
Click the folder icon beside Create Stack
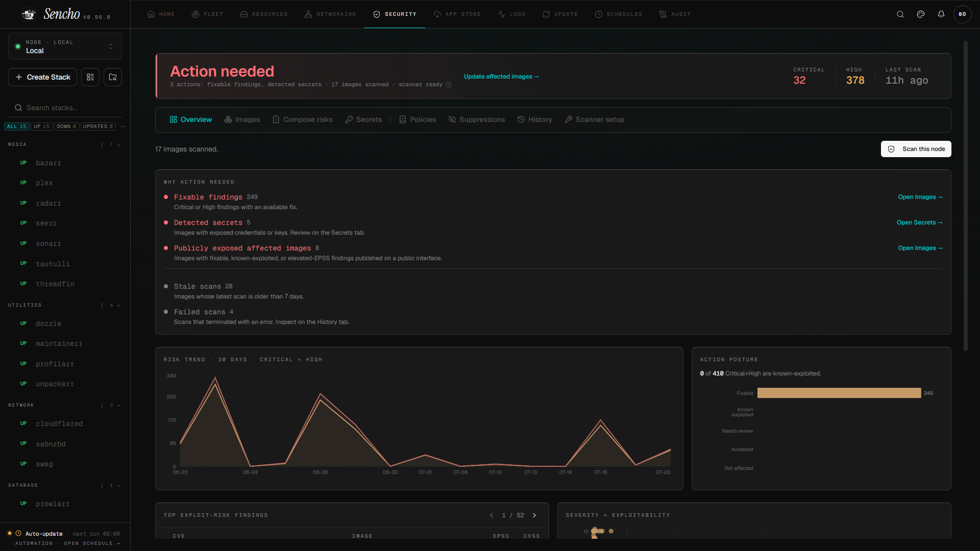tap(113, 77)
